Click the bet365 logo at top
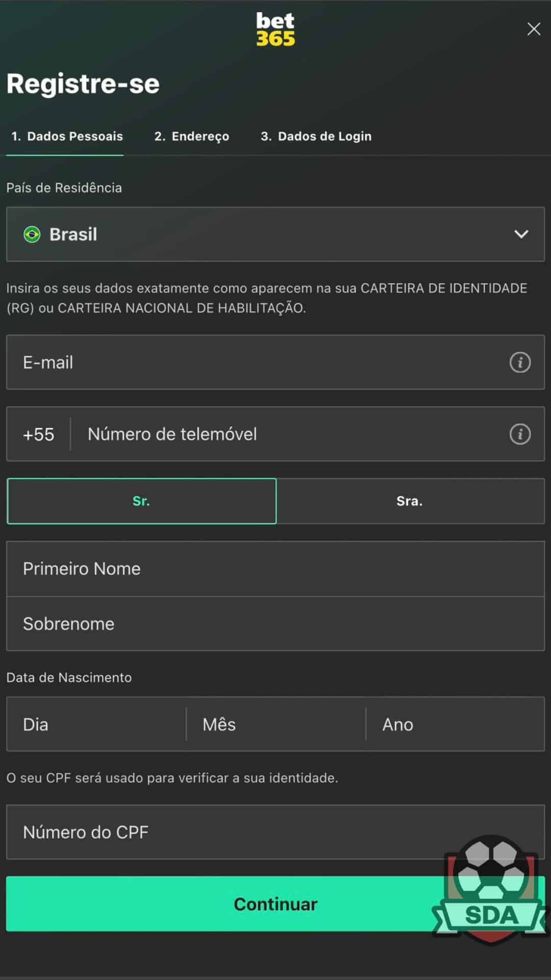Image resolution: width=551 pixels, height=980 pixels. tap(275, 29)
